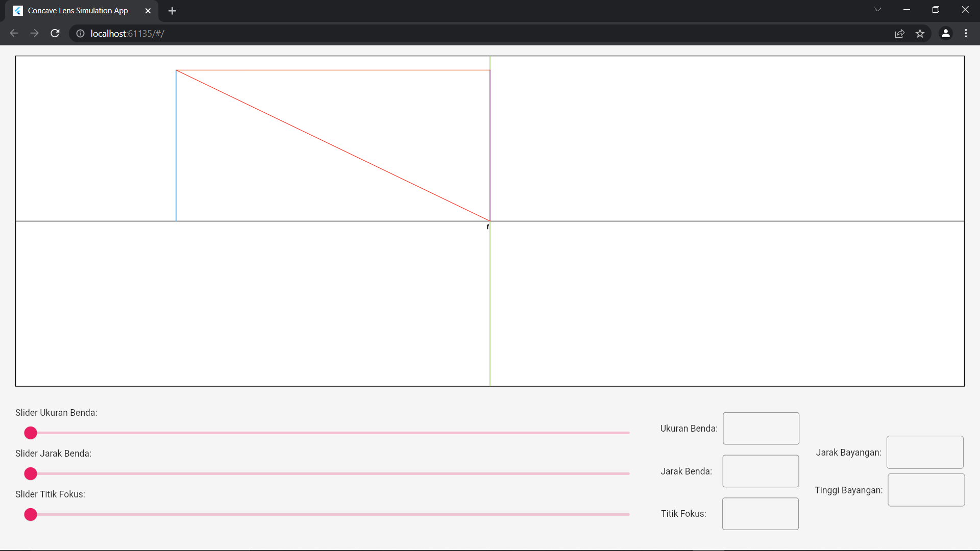Click the site information icon in address bar
Viewport: 980px width, 551px height.
point(80,34)
